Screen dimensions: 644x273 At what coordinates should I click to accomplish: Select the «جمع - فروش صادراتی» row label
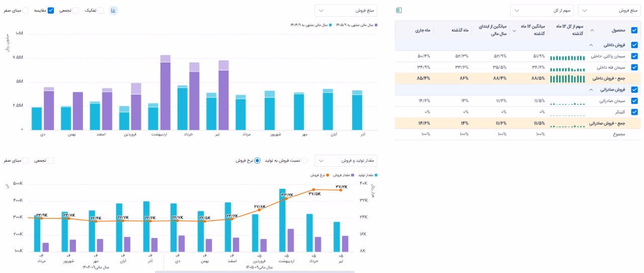point(607,123)
